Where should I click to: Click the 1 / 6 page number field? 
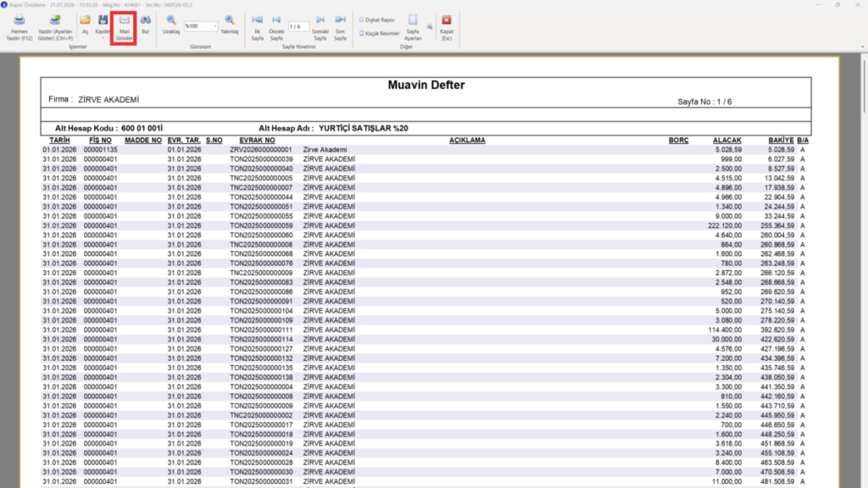click(298, 26)
